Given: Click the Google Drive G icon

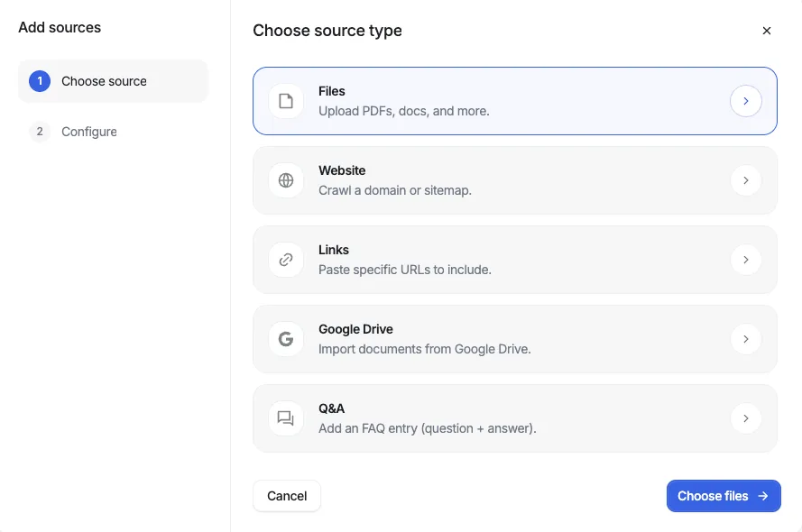Looking at the screenshot, I should pos(285,339).
